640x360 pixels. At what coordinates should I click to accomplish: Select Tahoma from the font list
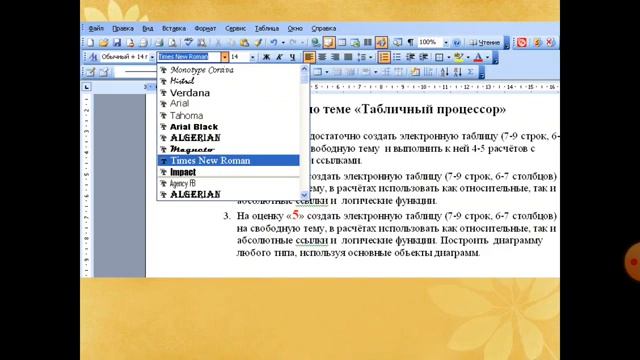pos(229,116)
